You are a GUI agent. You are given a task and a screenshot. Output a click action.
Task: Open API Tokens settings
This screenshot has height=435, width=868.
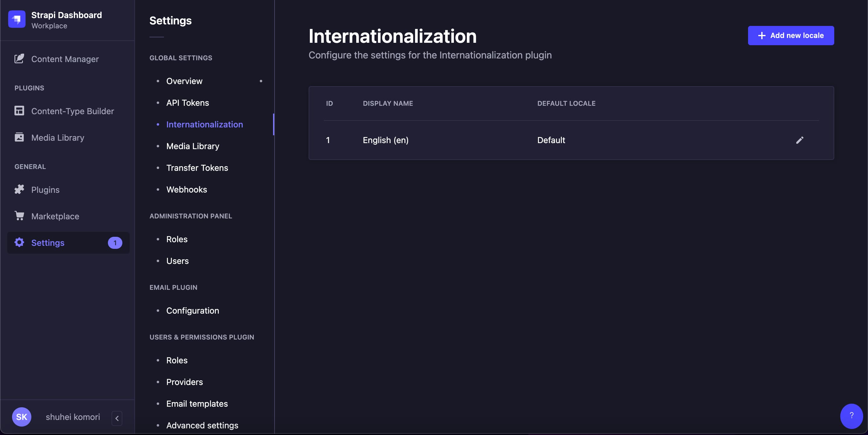coord(188,103)
